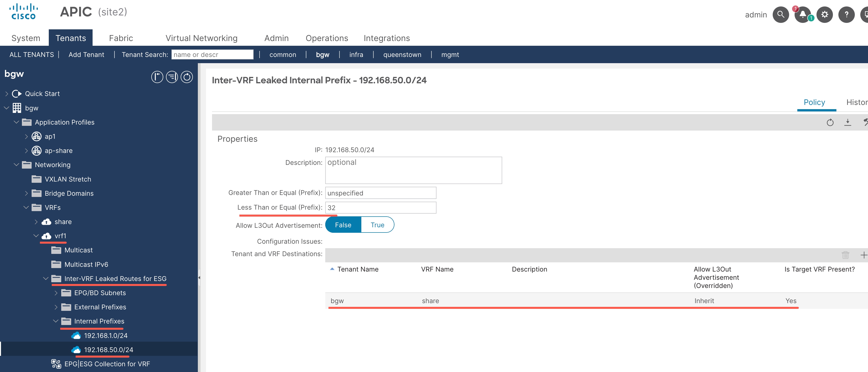The image size is (868, 372).
Task: Download the policy with the download icon
Action: pos(847,123)
